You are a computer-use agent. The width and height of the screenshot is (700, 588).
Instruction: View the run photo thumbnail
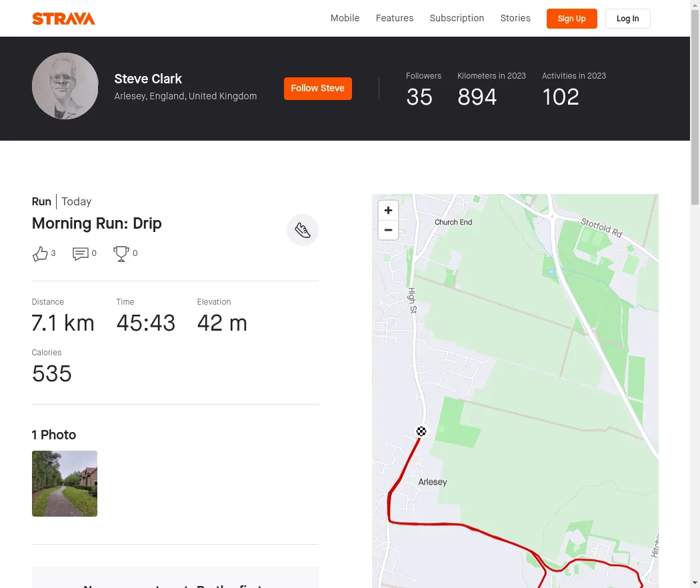point(65,483)
